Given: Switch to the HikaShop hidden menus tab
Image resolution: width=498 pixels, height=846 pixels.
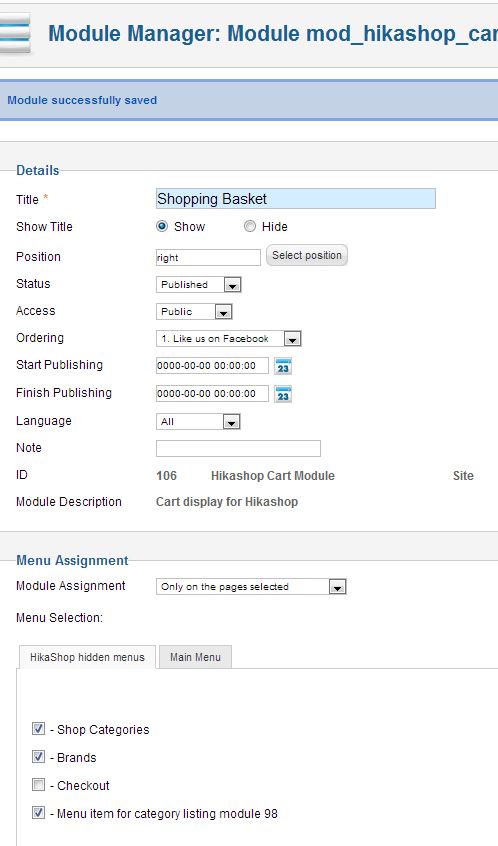Looking at the screenshot, I should (x=87, y=657).
